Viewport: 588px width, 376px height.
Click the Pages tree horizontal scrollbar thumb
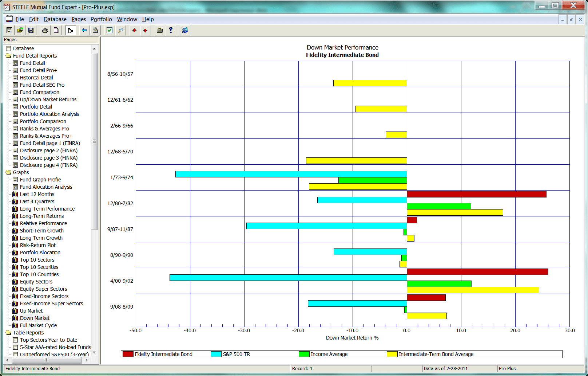(x=47, y=360)
